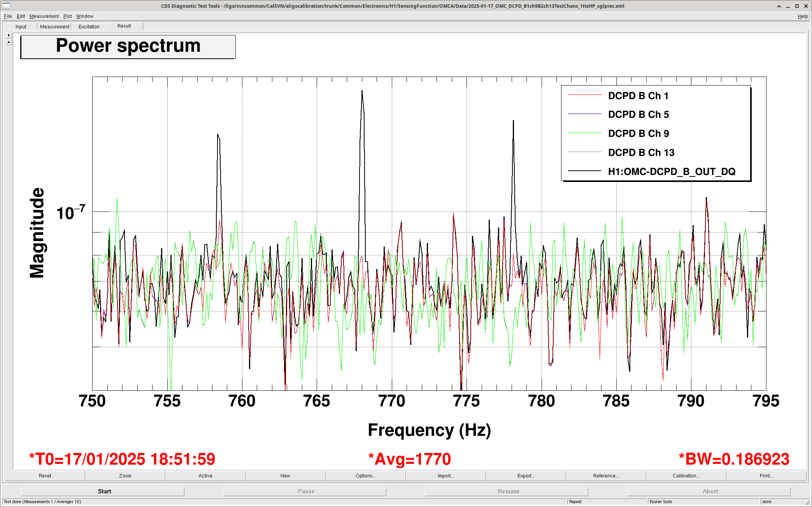Click the Active button
This screenshot has height=507, width=812.
click(x=205, y=476)
